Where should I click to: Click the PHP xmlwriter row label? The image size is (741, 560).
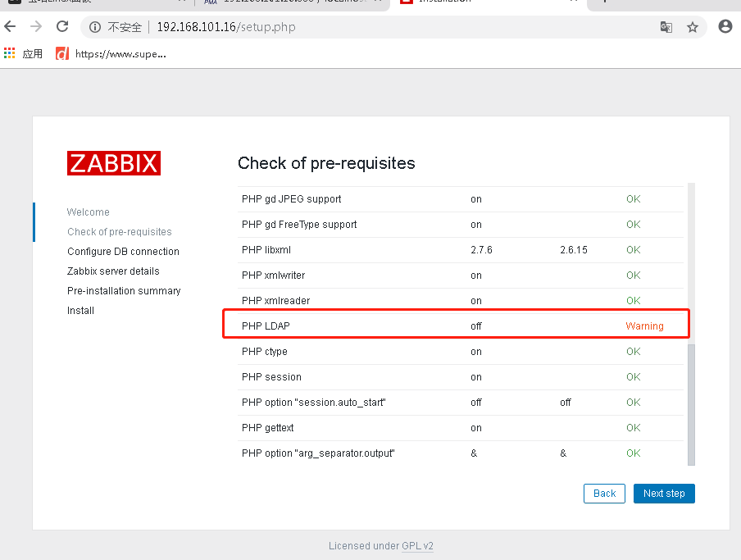(x=273, y=275)
